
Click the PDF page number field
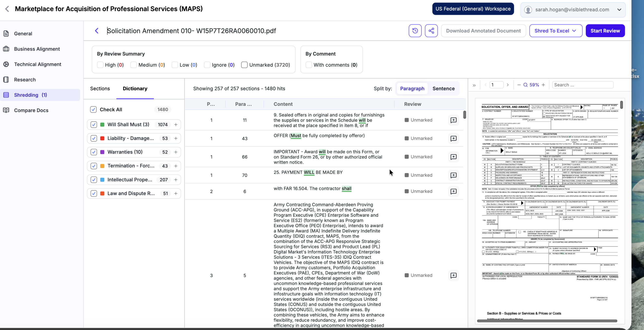tap(496, 85)
